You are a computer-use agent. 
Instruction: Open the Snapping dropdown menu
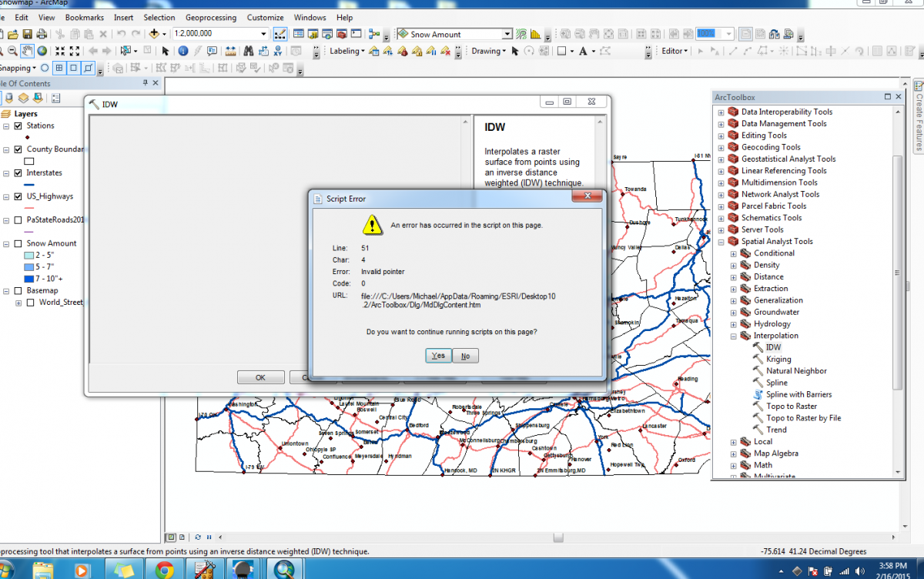click(x=17, y=68)
